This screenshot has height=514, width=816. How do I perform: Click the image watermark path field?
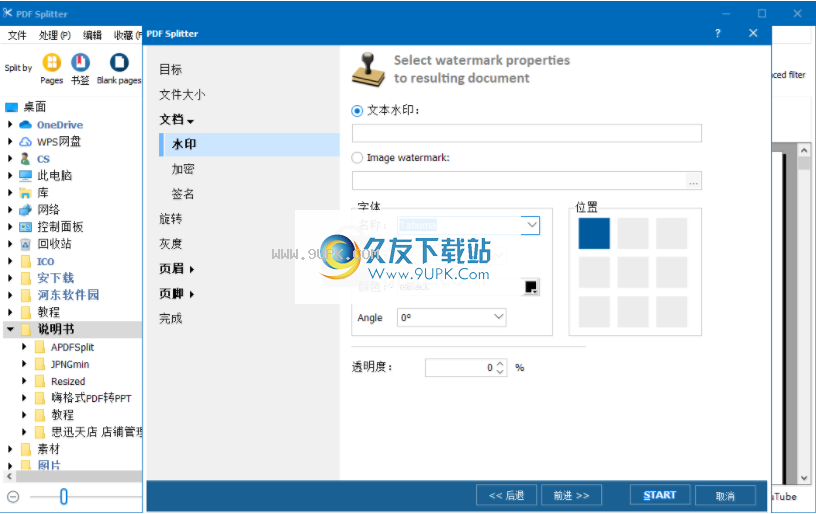coord(519,181)
